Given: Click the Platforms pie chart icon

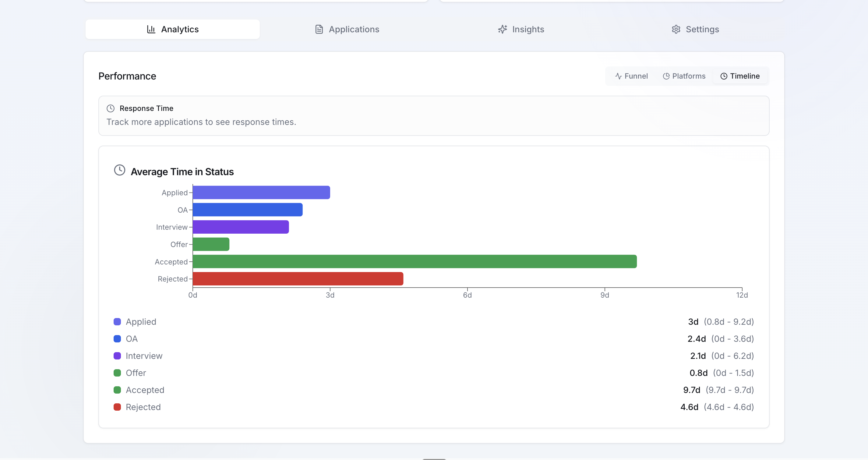Looking at the screenshot, I should point(666,76).
